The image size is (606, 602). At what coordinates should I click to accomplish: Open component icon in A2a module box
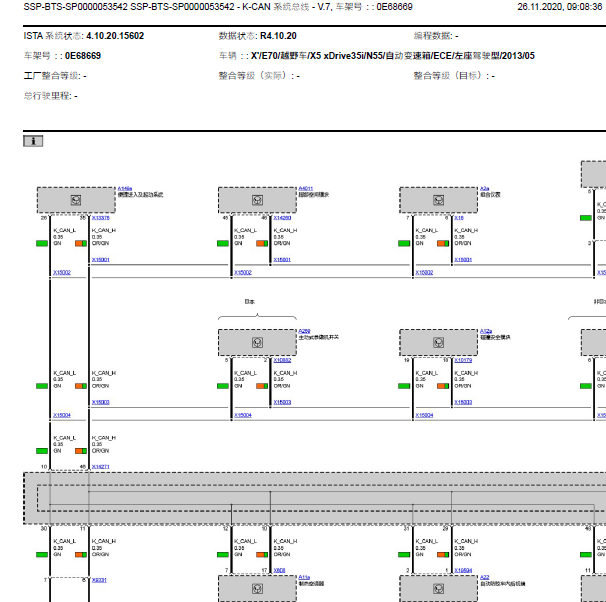click(438, 200)
